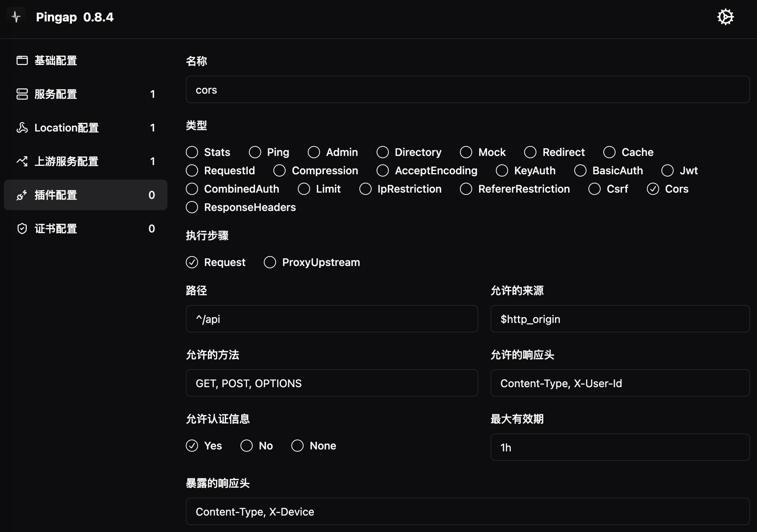Enable the ProxyUpstream execution step
757x532 pixels.
click(271, 263)
